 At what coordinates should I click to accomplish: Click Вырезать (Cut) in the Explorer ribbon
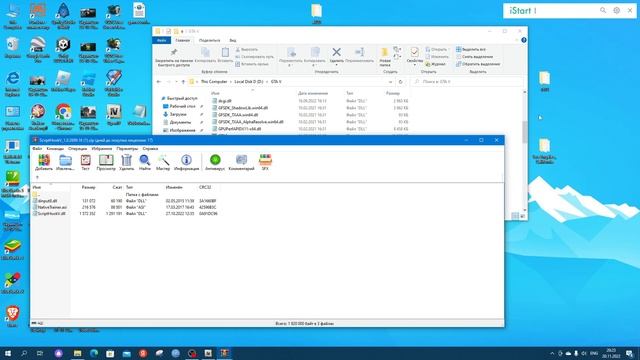pos(247,49)
